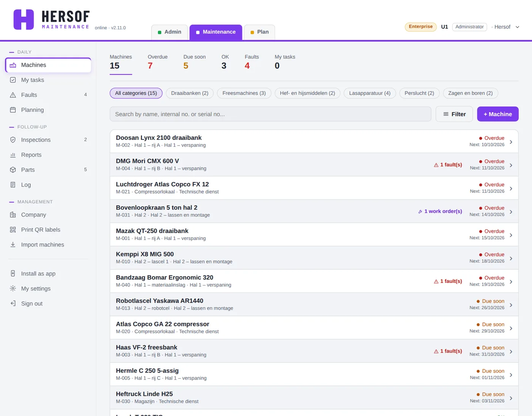Click the Planning calendar icon
This screenshot has height=416, width=532.
(x=13, y=110)
